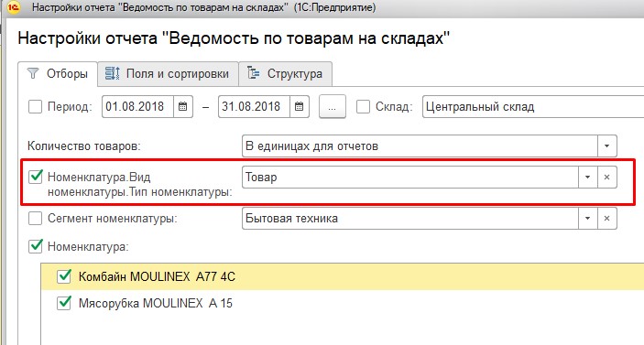Click the ellipsis period selection button

pos(333,107)
